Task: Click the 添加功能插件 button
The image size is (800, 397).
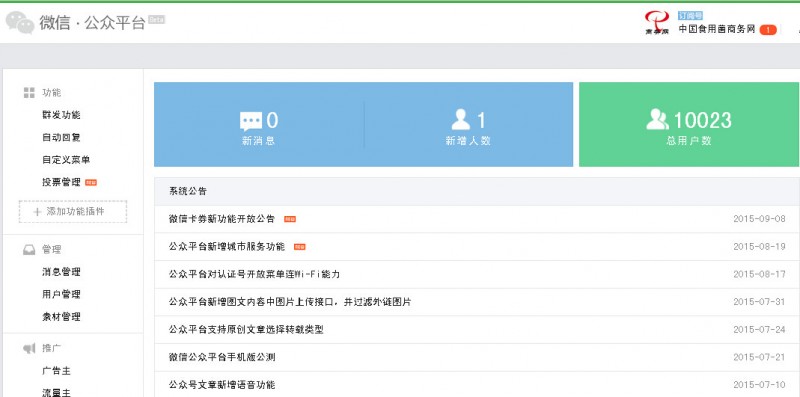Action: [x=73, y=212]
